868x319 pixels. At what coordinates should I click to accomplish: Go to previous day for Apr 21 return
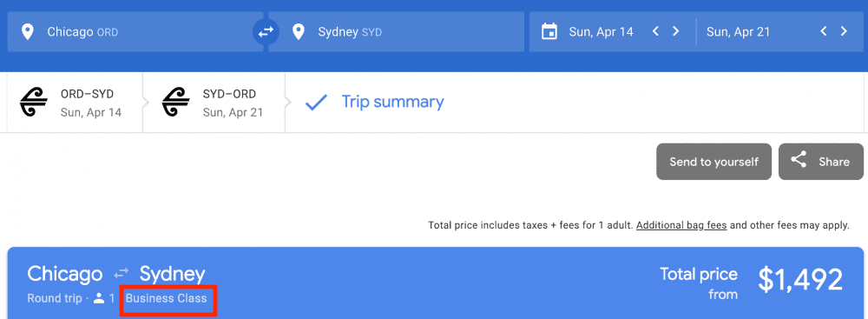[824, 31]
